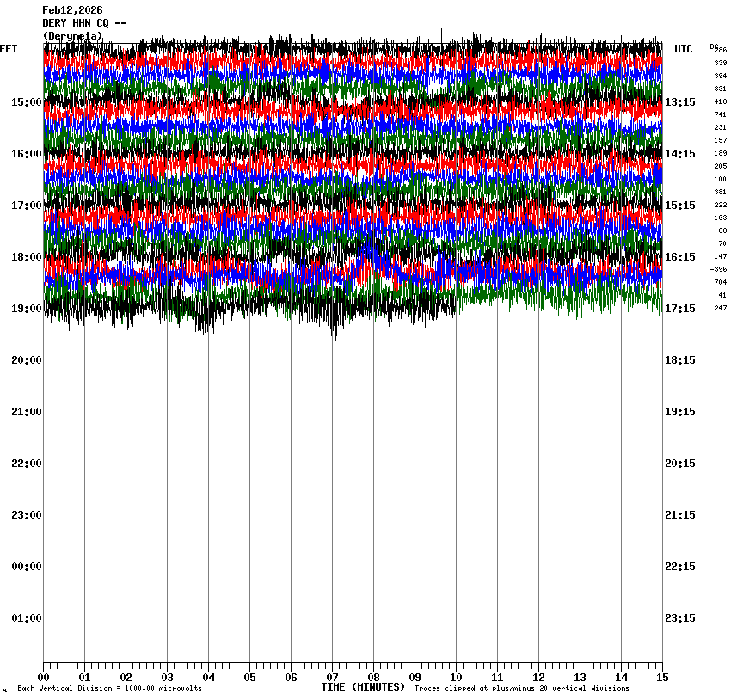Select the DC offset value -396

click(718, 269)
